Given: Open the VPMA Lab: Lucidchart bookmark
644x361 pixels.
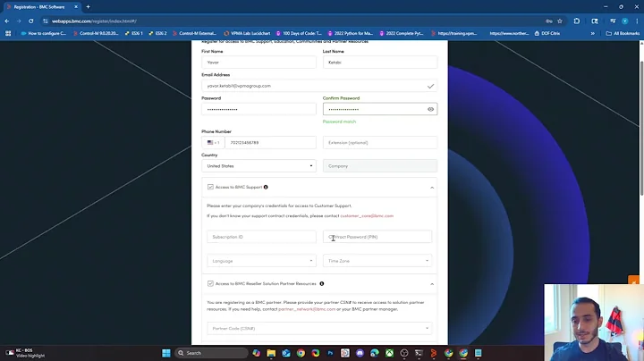Looking at the screenshot, I should point(247,33).
